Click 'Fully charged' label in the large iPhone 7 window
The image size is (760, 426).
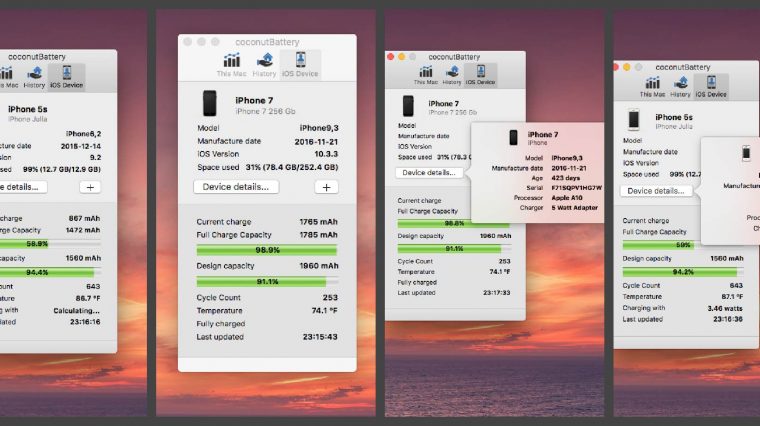pyautogui.click(x=221, y=324)
